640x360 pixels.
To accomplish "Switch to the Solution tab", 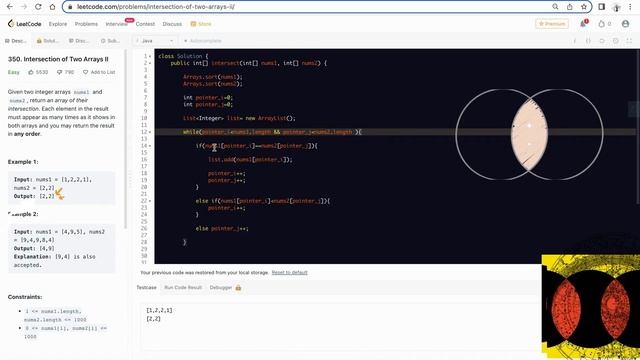I will pos(48,41).
